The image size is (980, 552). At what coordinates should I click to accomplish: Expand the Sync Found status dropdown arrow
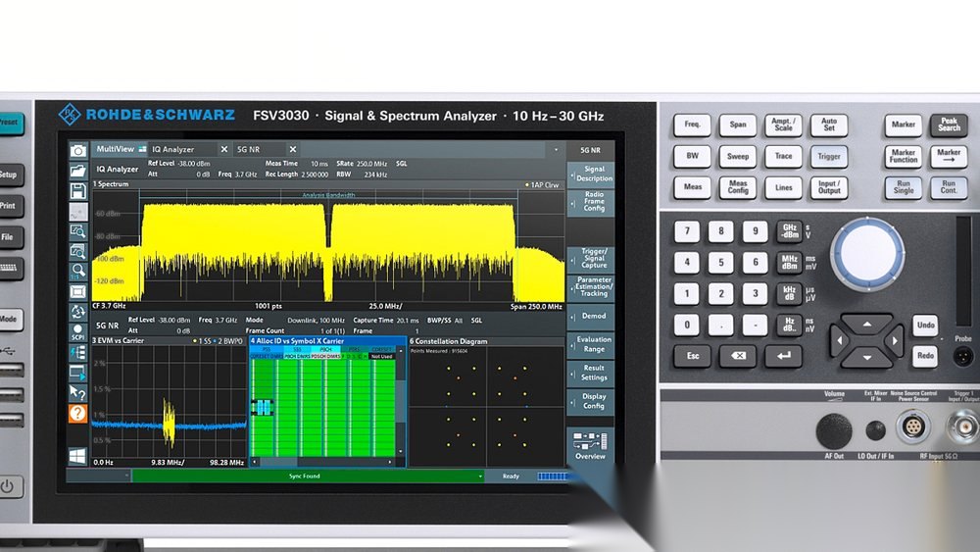coord(480,477)
